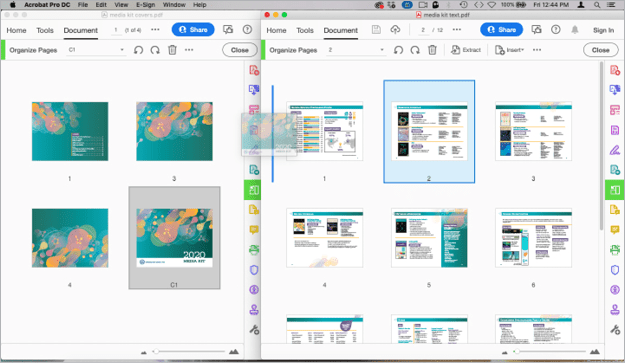Open yellow Comment bubble tool in text window rail
625x363 pixels.
[615, 230]
